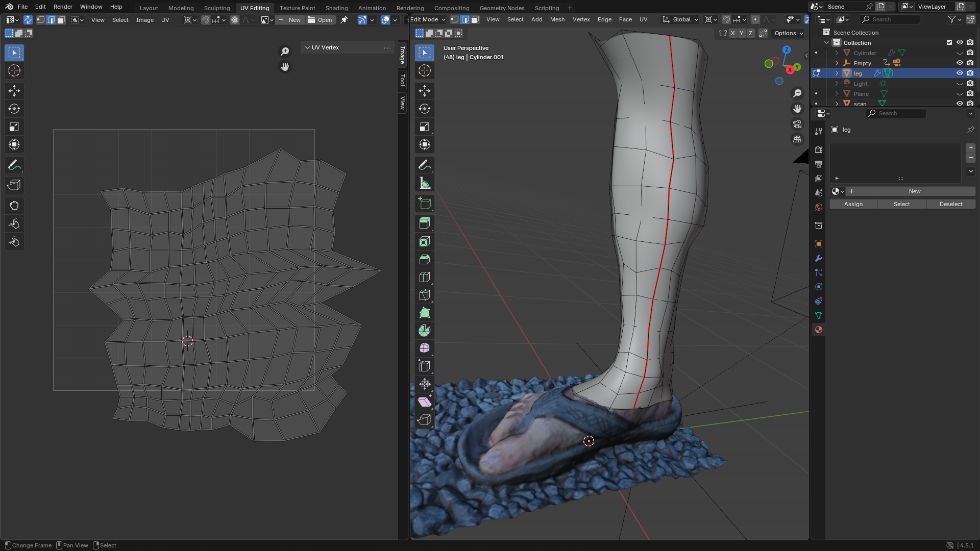The height and width of the screenshot is (551, 980).
Task: Click the Spin tool icon
Action: [424, 331]
